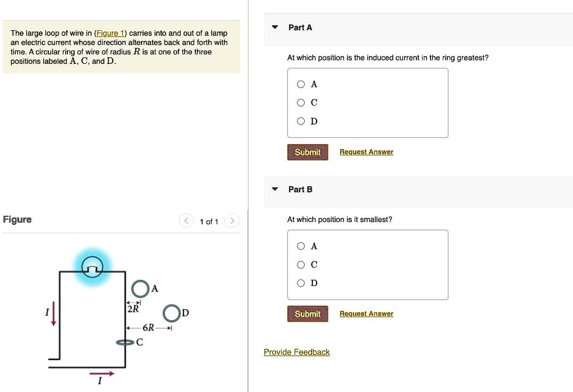
Task: Click the Part A section header
Action: point(300,27)
